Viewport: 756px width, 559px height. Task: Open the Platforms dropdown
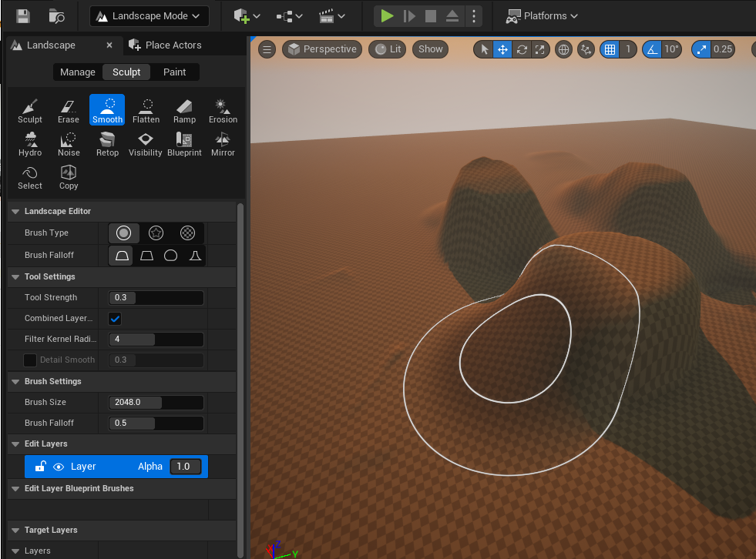tap(542, 16)
